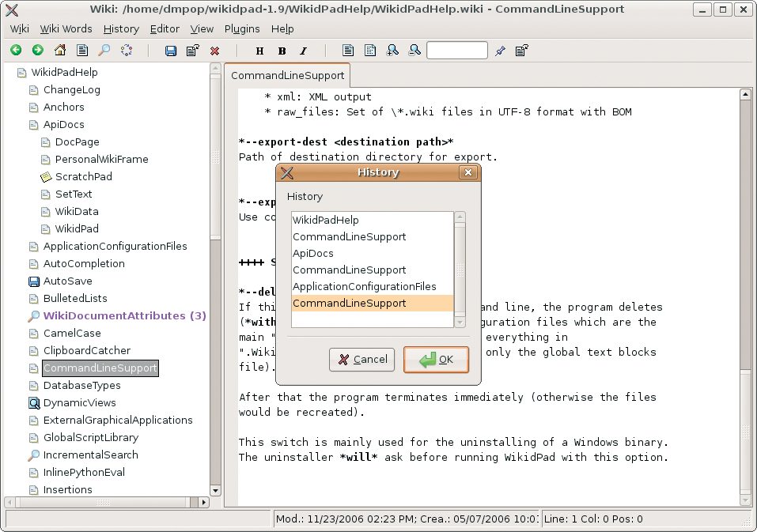Close the History dialog with its X
This screenshot has height=532, width=757.
coord(467,172)
